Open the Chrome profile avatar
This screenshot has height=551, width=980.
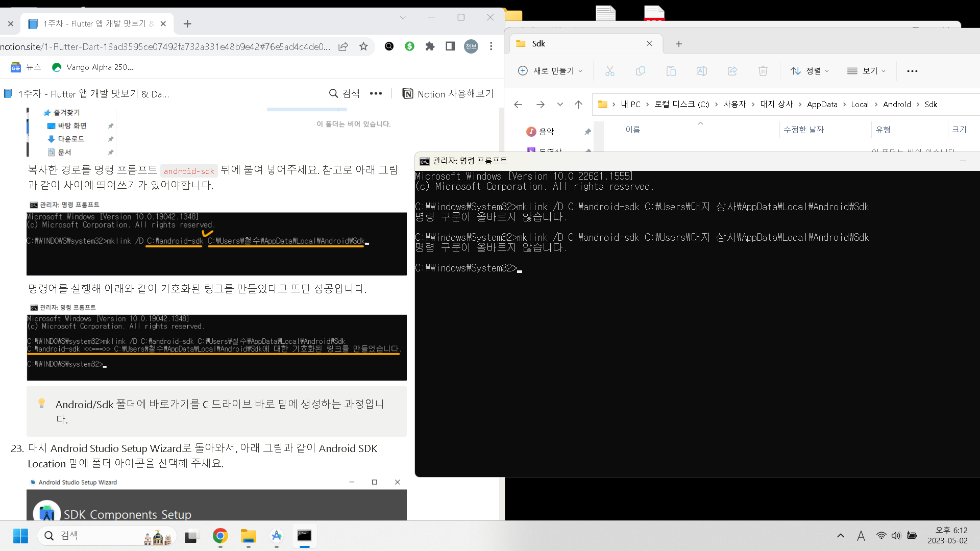(x=471, y=46)
